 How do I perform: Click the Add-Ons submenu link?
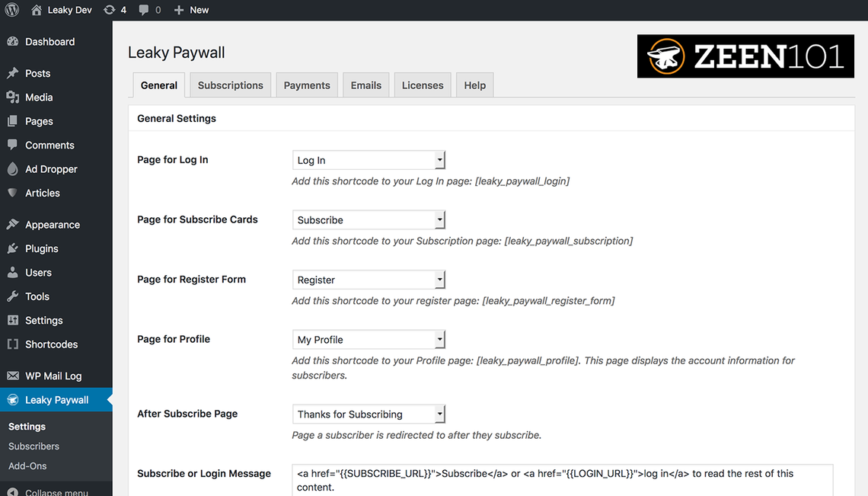click(27, 466)
